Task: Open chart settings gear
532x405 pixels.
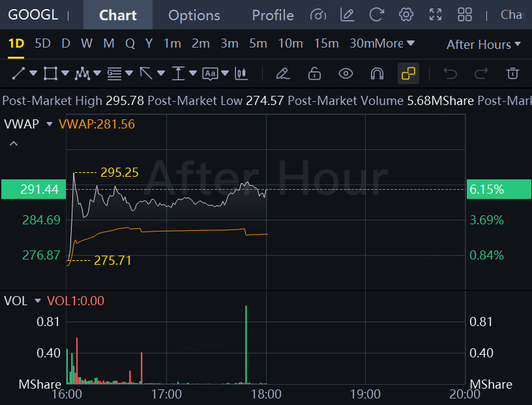Action: point(406,15)
